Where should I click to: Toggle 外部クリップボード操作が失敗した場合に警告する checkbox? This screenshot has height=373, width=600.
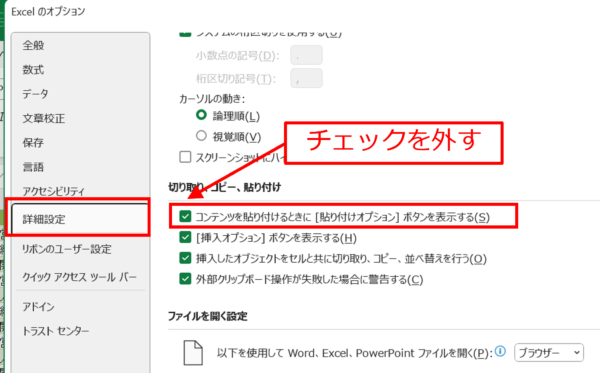point(185,279)
